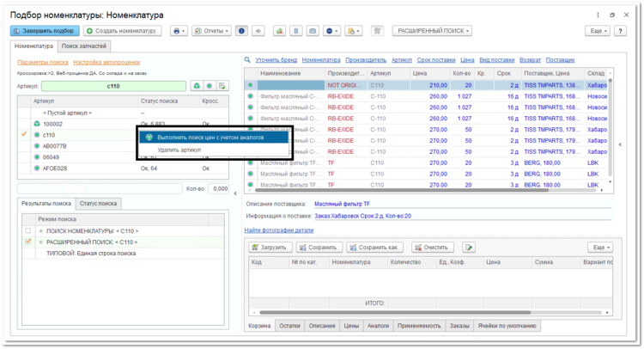Toggle the eye preview icon in toolbar
The height and width of the screenshot is (349, 644).
[258, 31]
